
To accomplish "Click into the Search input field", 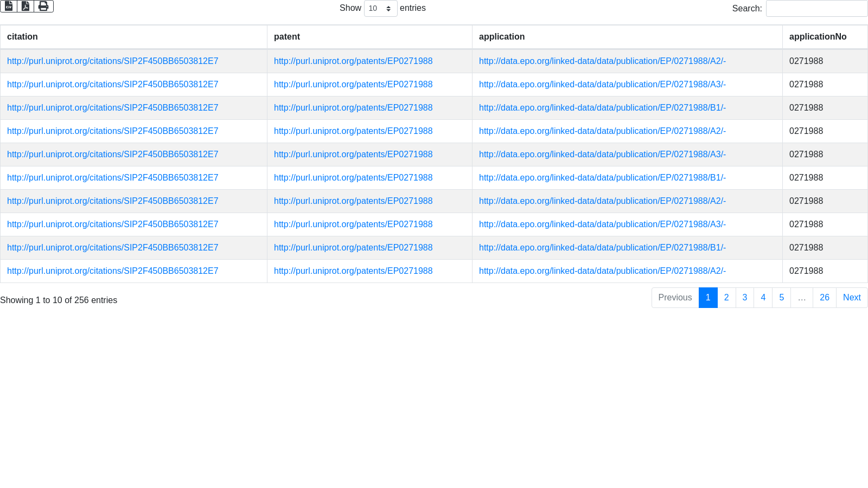I will click(x=816, y=8).
